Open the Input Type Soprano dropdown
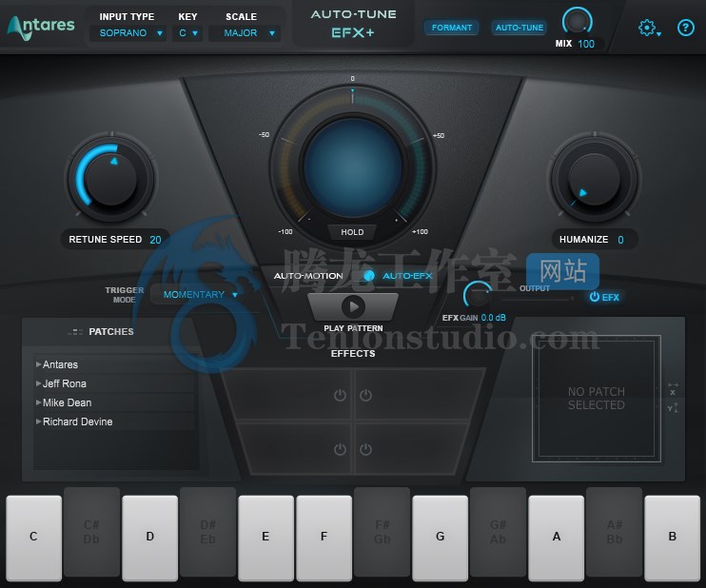 point(128,33)
